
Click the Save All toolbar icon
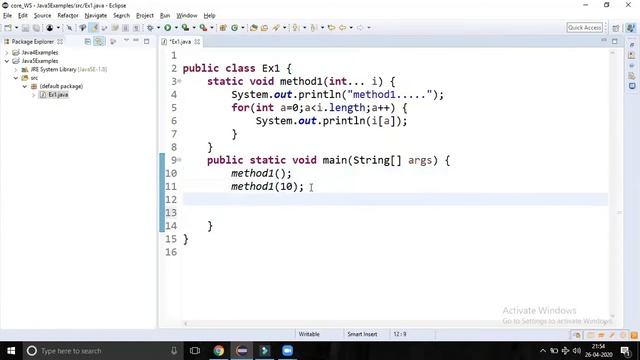coord(36,28)
